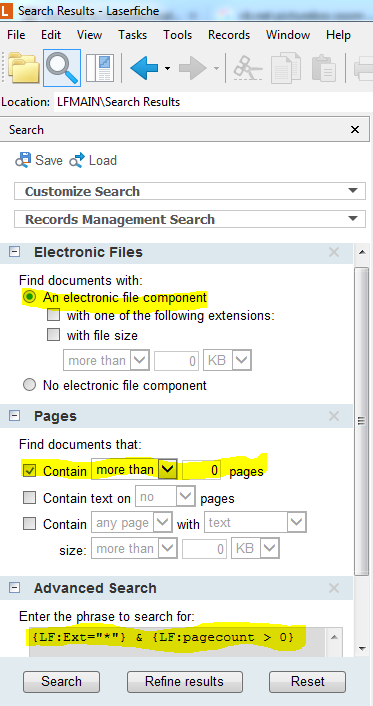
Task: Enable Contain text on pages checkbox
Action: click(30, 498)
